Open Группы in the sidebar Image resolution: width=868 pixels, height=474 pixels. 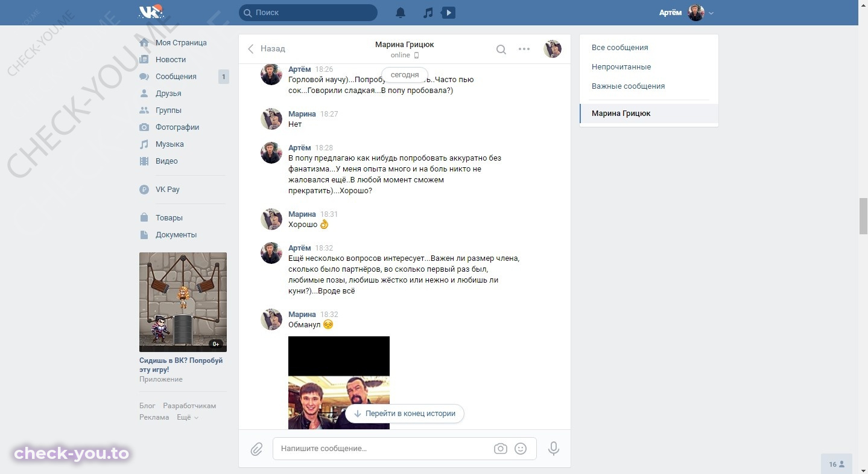coord(168,110)
